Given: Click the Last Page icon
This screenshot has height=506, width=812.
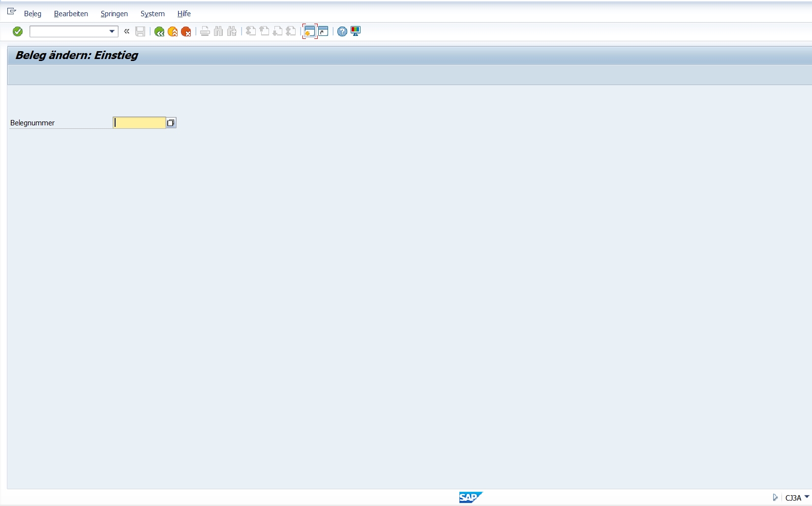Looking at the screenshot, I should [x=291, y=31].
